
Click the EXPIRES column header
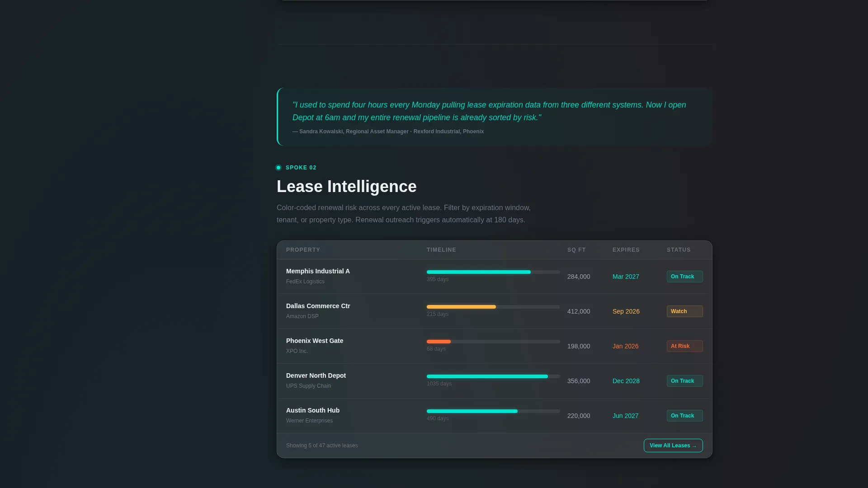(626, 250)
